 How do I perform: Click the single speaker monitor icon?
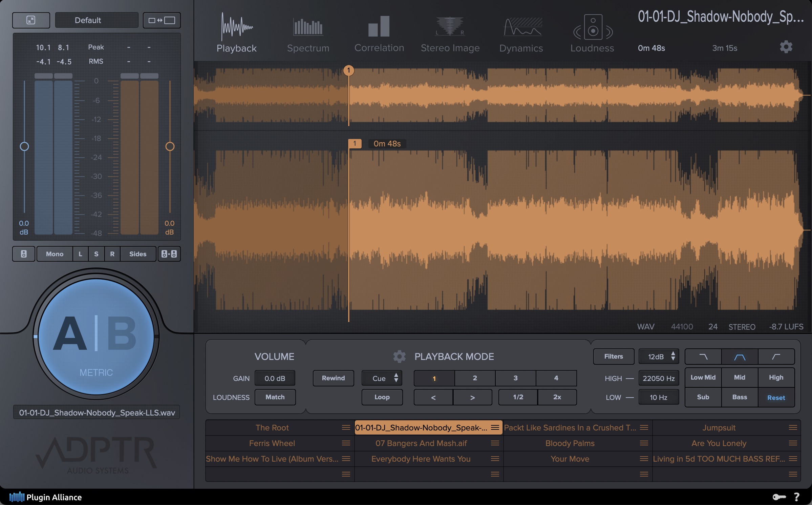24,254
